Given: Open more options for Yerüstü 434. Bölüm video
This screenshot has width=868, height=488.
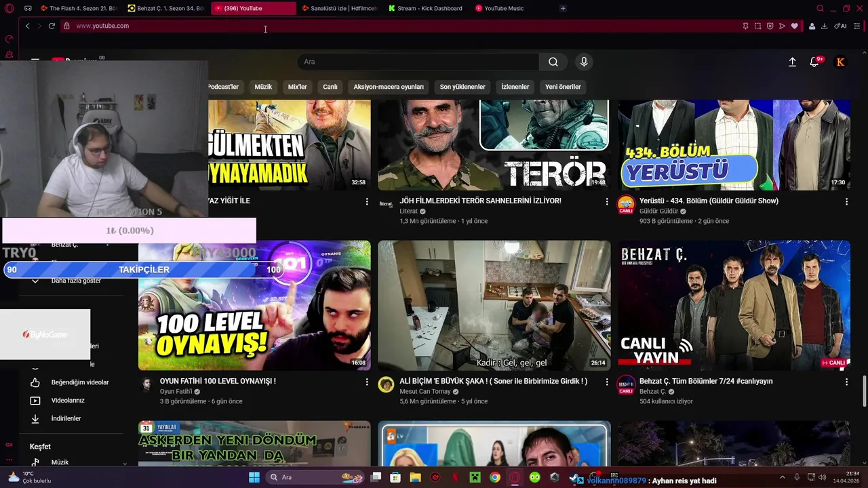Looking at the screenshot, I should click(x=846, y=201).
